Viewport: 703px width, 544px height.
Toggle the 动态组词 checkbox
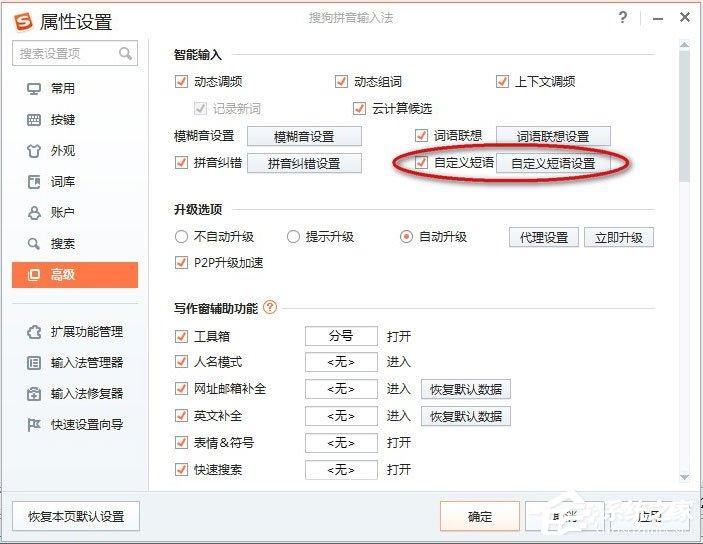click(x=341, y=82)
